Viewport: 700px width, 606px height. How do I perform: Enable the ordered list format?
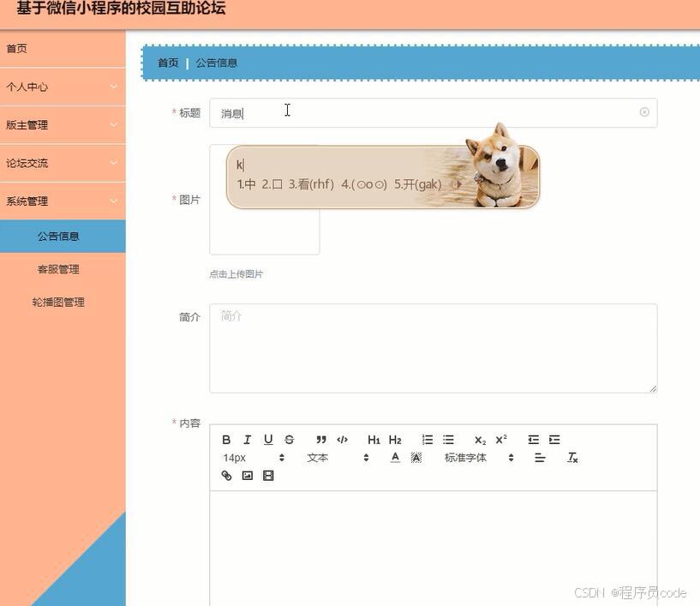427,439
